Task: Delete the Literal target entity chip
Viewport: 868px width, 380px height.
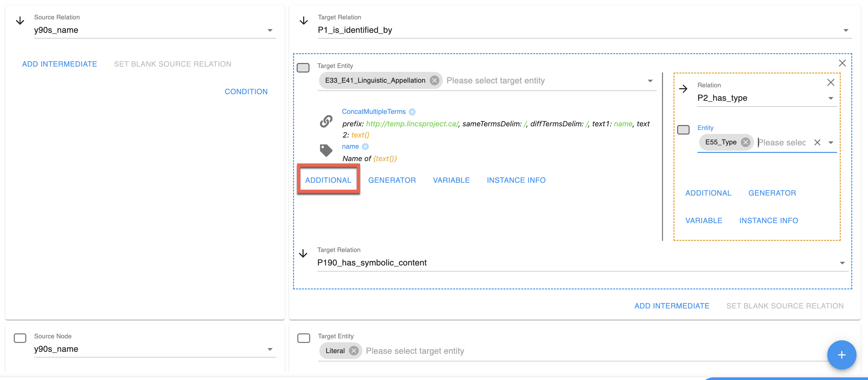Action: (354, 351)
